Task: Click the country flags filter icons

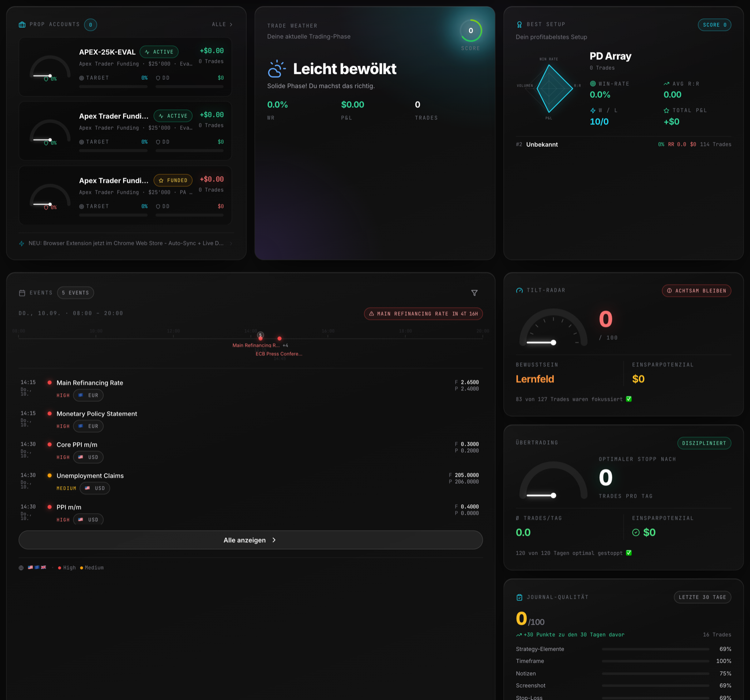Action: pyautogui.click(x=37, y=568)
